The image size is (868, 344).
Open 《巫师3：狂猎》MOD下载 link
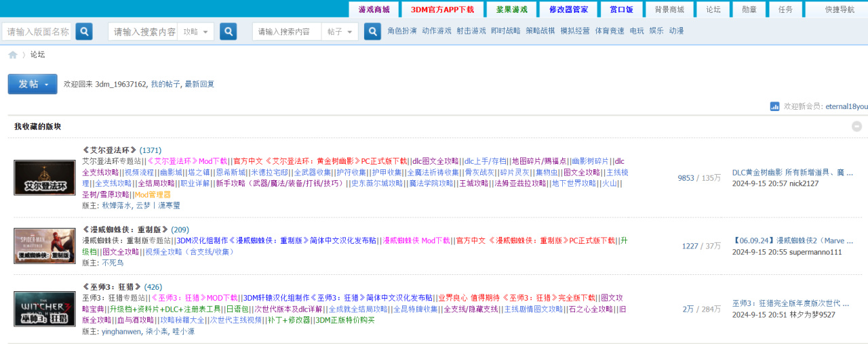click(194, 297)
